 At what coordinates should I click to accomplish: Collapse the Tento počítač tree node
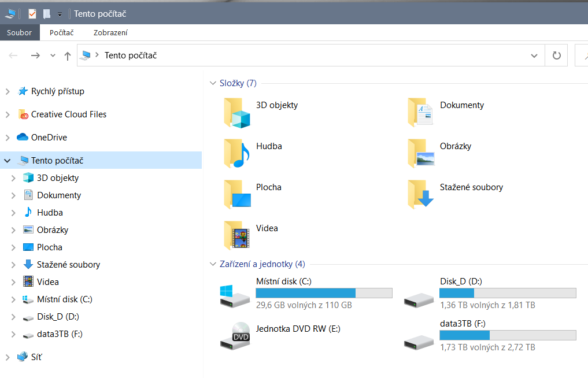pyautogui.click(x=8, y=161)
